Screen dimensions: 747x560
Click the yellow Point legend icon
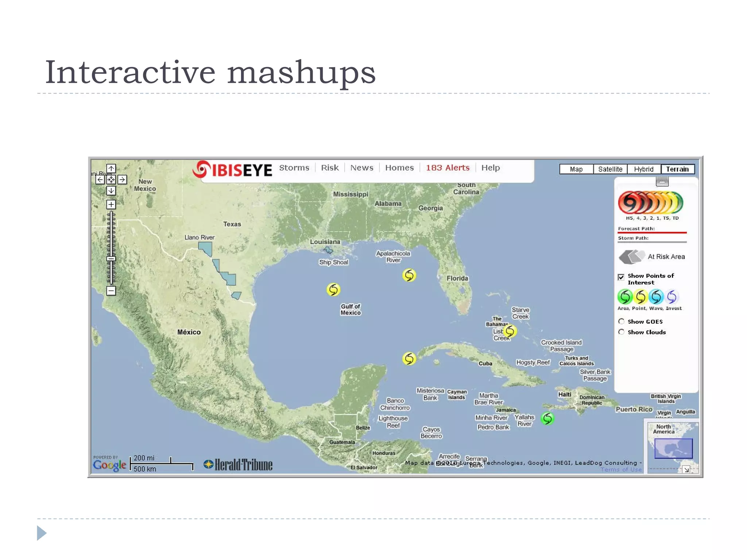640,297
